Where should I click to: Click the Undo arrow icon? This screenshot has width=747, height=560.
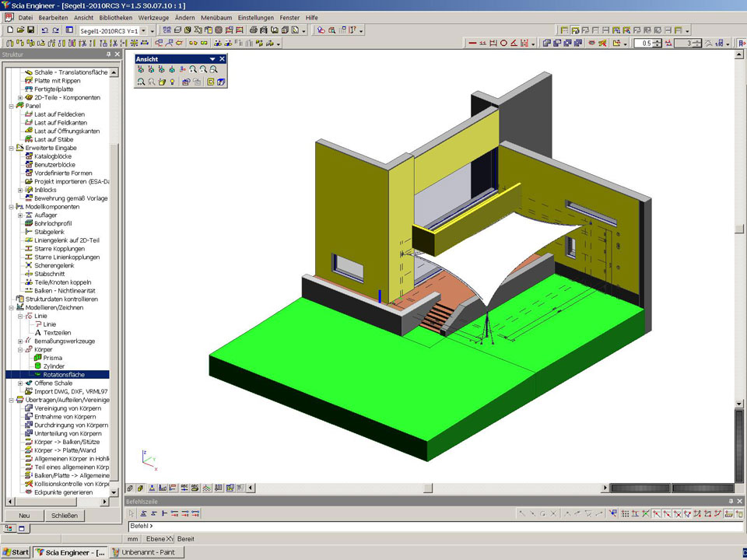pyautogui.click(x=44, y=30)
